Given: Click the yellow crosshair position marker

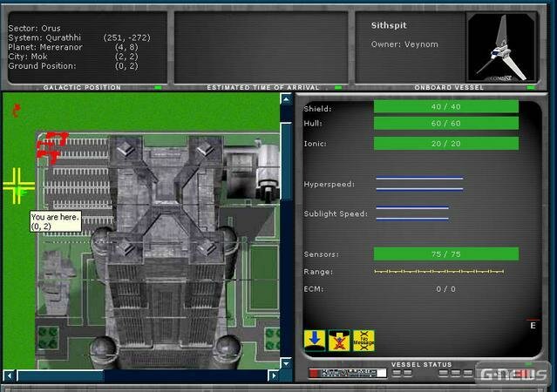Looking at the screenshot, I should tap(17, 183).
